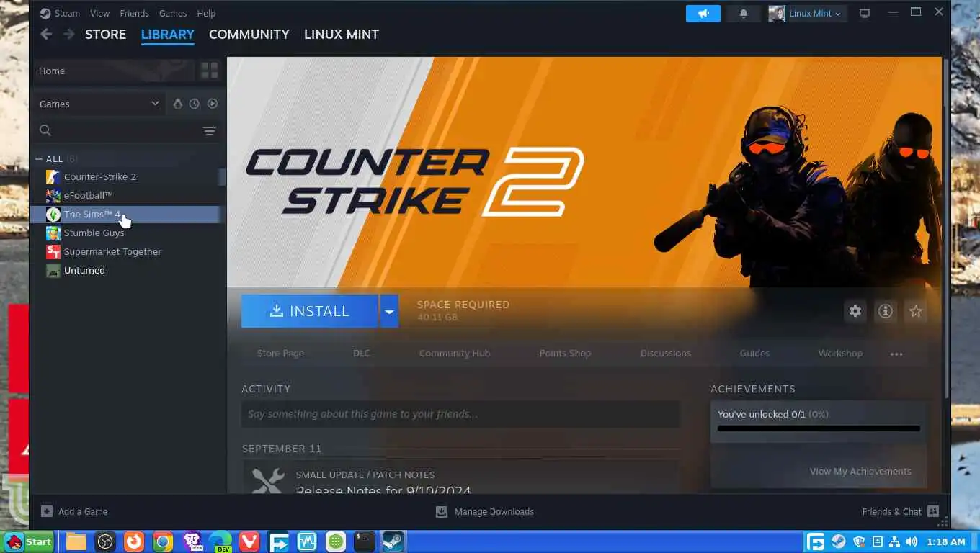Open the Help menu

coord(206,13)
